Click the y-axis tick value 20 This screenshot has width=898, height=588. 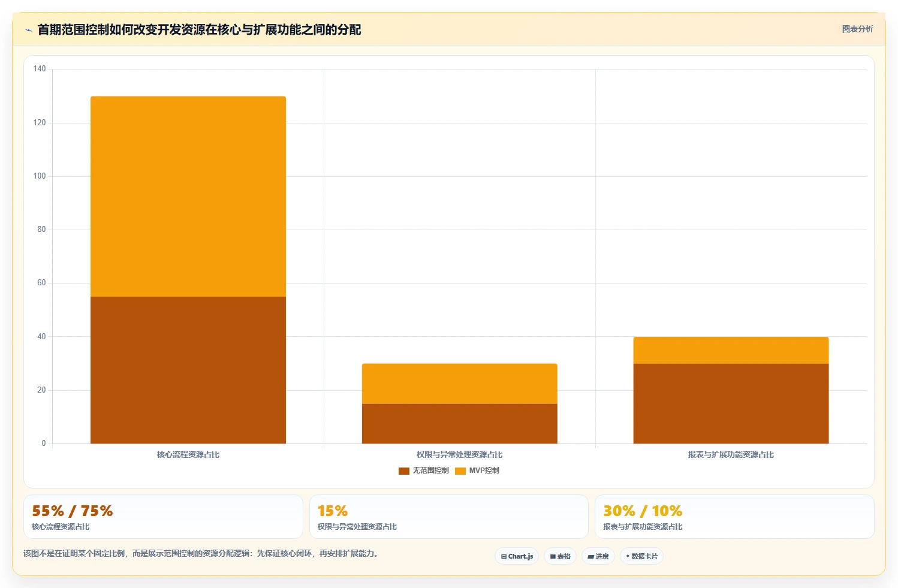pos(41,390)
